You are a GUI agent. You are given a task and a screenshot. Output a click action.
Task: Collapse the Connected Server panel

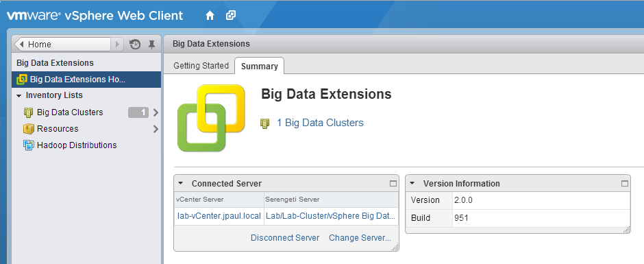point(181,183)
